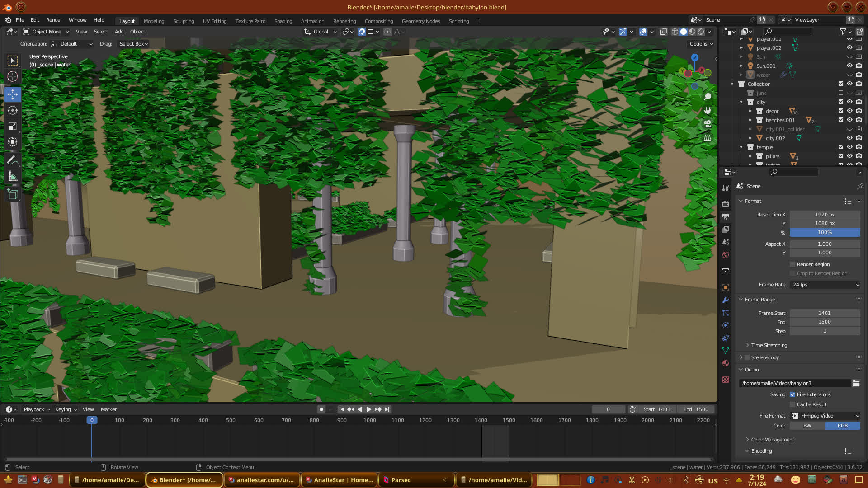The width and height of the screenshot is (868, 488).
Task: Activate the Annotate pencil tool
Action: 13,160
